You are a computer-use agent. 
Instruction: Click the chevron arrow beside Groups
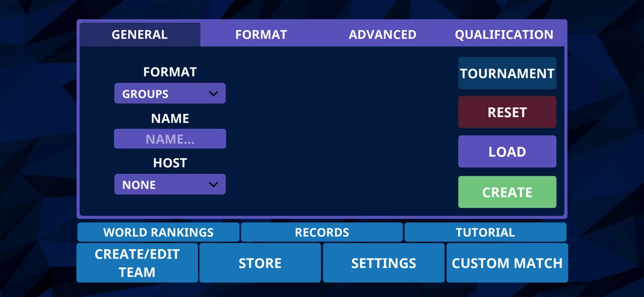pos(214,94)
